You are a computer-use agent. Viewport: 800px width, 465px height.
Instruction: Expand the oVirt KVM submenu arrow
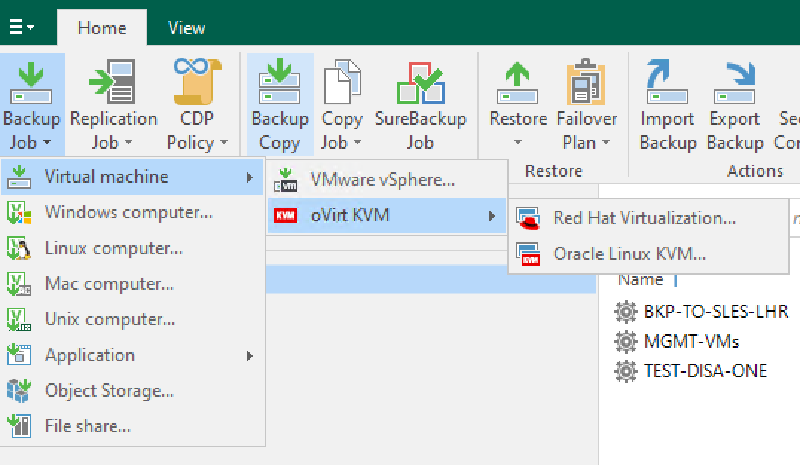[492, 216]
